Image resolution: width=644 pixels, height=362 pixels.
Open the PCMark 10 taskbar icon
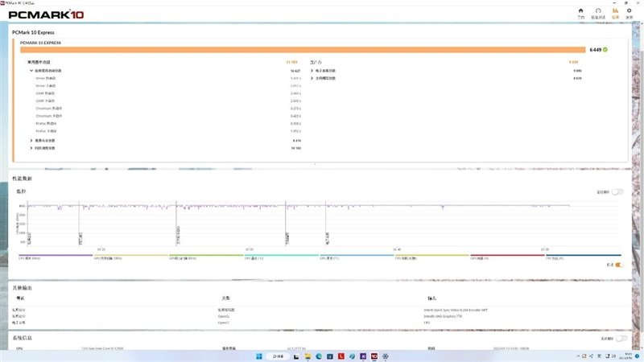point(374,356)
